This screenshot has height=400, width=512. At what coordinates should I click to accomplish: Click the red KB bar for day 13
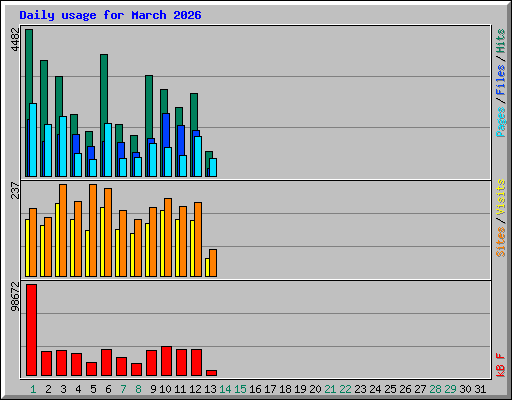click(211, 373)
